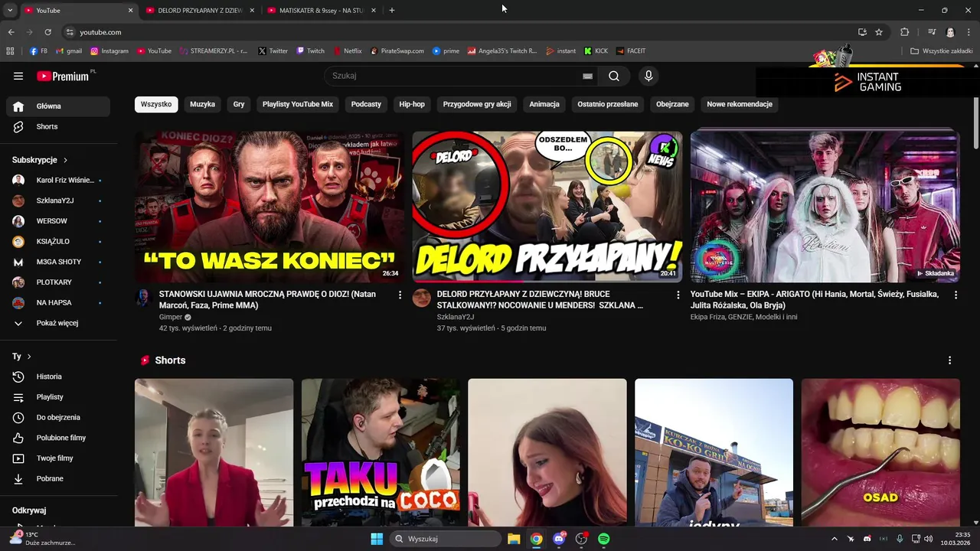
Task: Open Polubione filmy liked videos
Action: pos(58,438)
